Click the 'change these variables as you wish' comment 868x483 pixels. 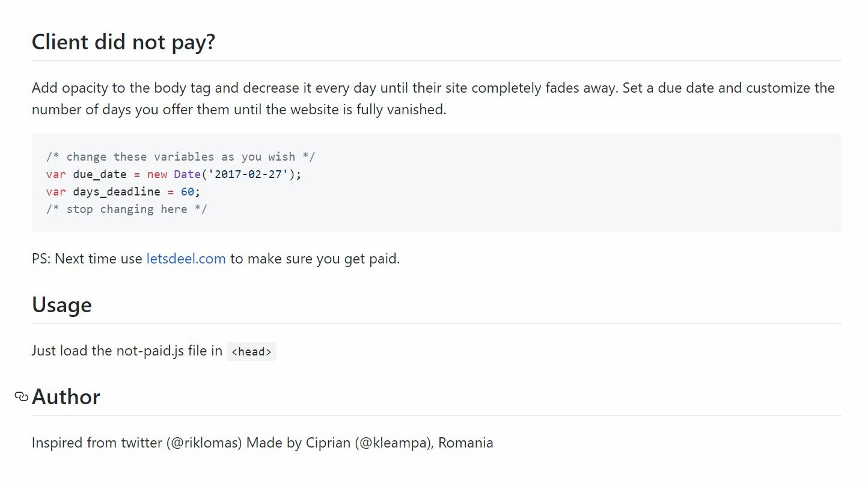pos(180,157)
